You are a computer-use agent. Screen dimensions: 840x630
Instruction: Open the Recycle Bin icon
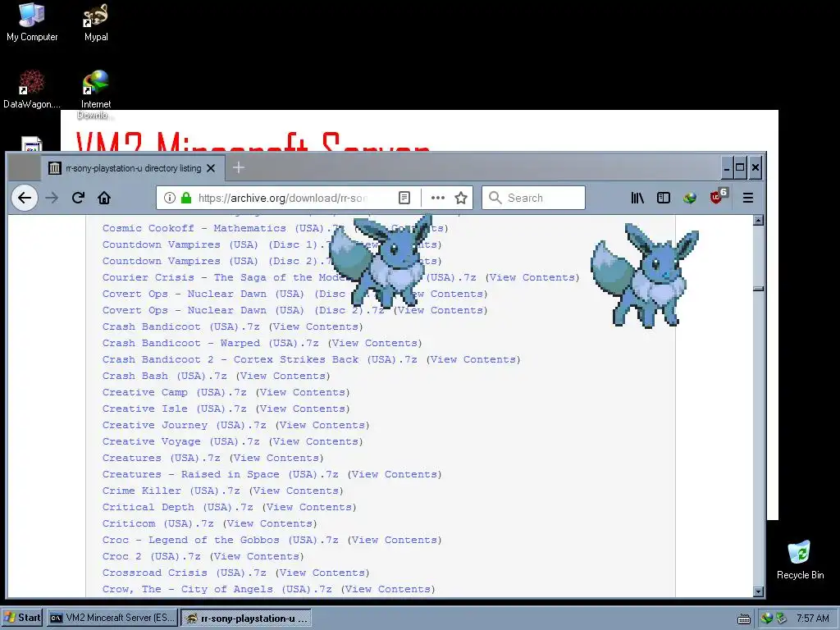(x=800, y=559)
